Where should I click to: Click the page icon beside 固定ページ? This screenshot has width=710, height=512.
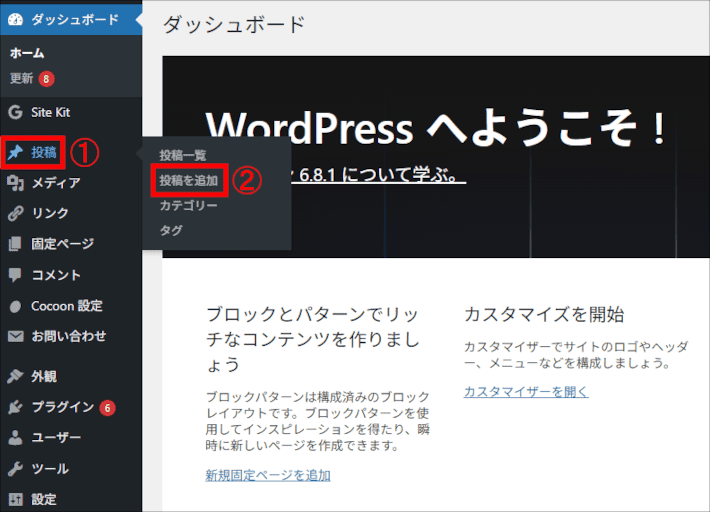(x=15, y=244)
